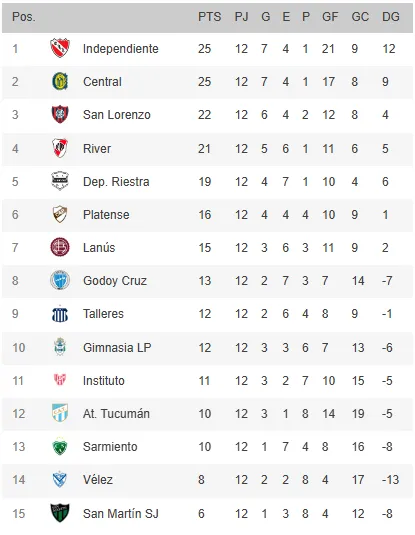The height and width of the screenshot is (535, 415).
Task: Select the DG column header
Action: pos(390,17)
